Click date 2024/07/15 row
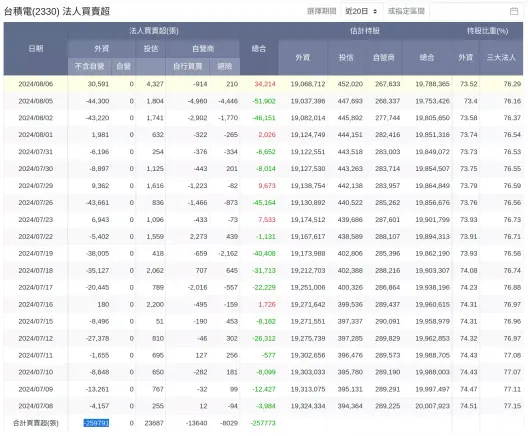The height and width of the screenshot is (436, 528). tap(36, 322)
